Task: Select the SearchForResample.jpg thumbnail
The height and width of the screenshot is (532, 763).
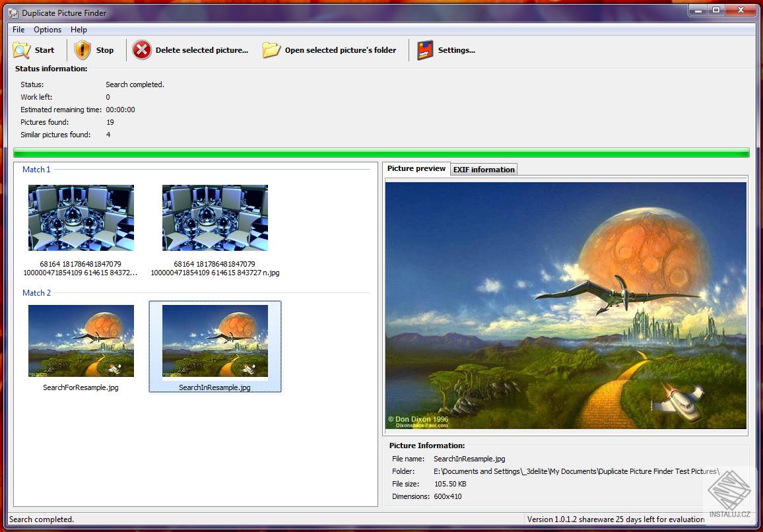Action: [81, 341]
